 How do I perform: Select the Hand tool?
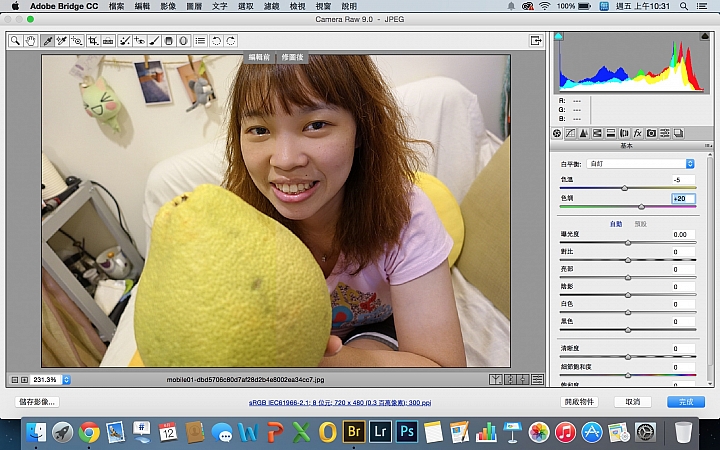coord(30,41)
